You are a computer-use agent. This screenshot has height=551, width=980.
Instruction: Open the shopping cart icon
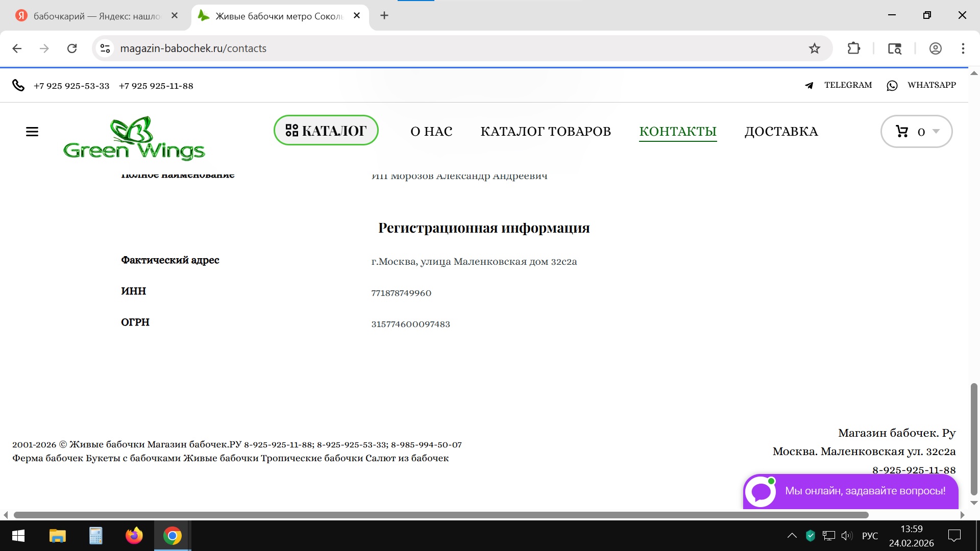[902, 132]
